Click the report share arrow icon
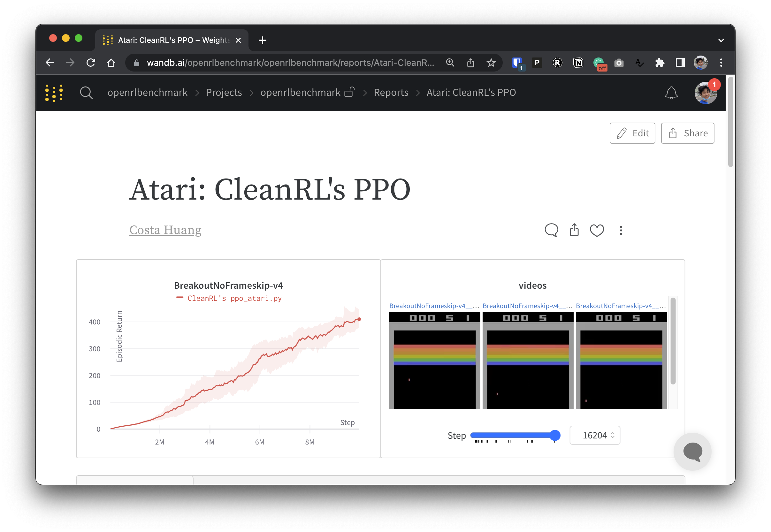 pyautogui.click(x=574, y=230)
